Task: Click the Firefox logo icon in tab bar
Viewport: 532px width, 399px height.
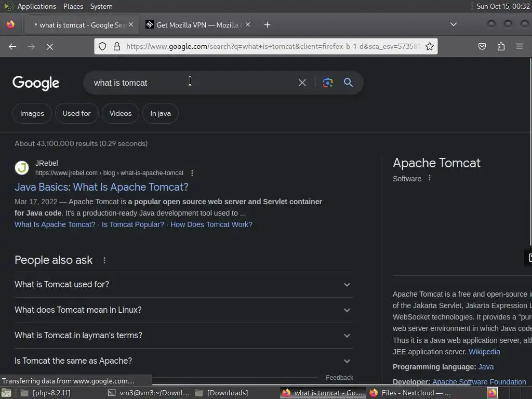Action: (10, 24)
